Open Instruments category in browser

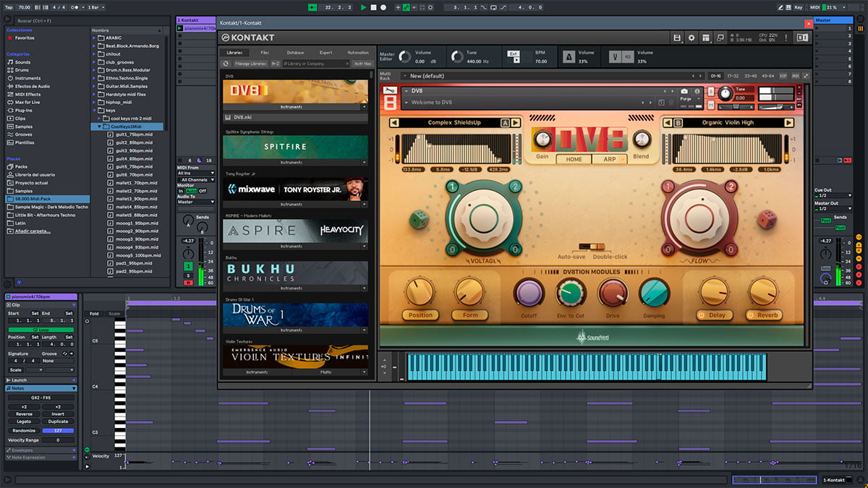(27, 78)
